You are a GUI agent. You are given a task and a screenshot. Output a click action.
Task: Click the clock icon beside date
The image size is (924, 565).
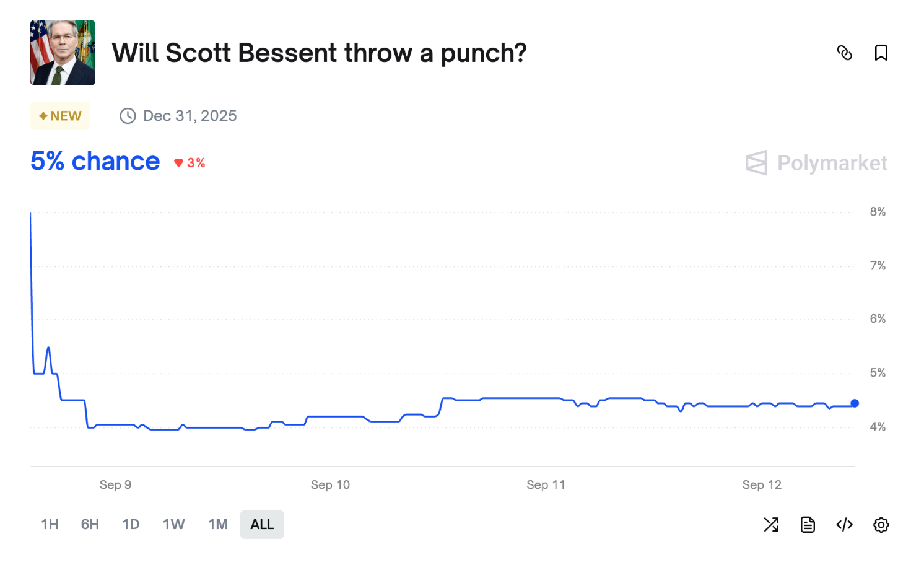pos(128,116)
